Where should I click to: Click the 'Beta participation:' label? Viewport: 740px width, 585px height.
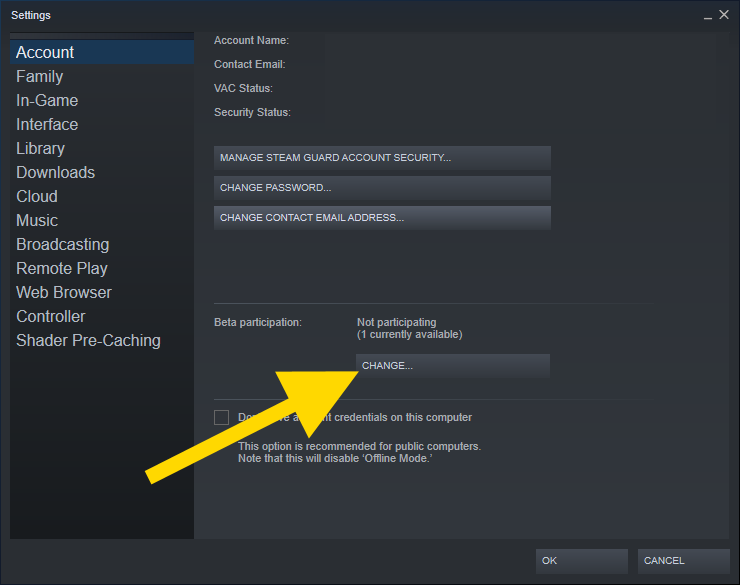(258, 322)
